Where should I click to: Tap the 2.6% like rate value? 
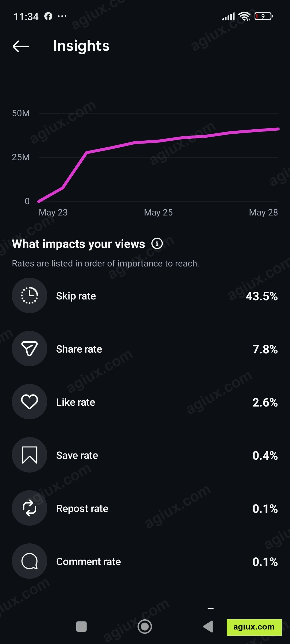(x=265, y=402)
